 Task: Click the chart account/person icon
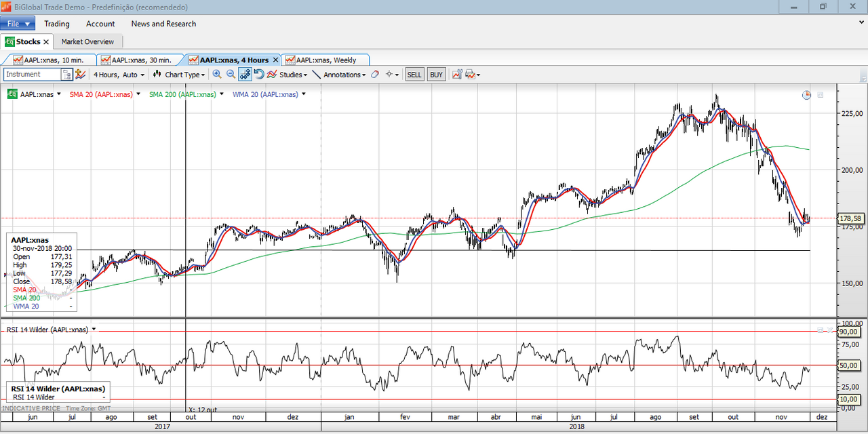[x=80, y=75]
